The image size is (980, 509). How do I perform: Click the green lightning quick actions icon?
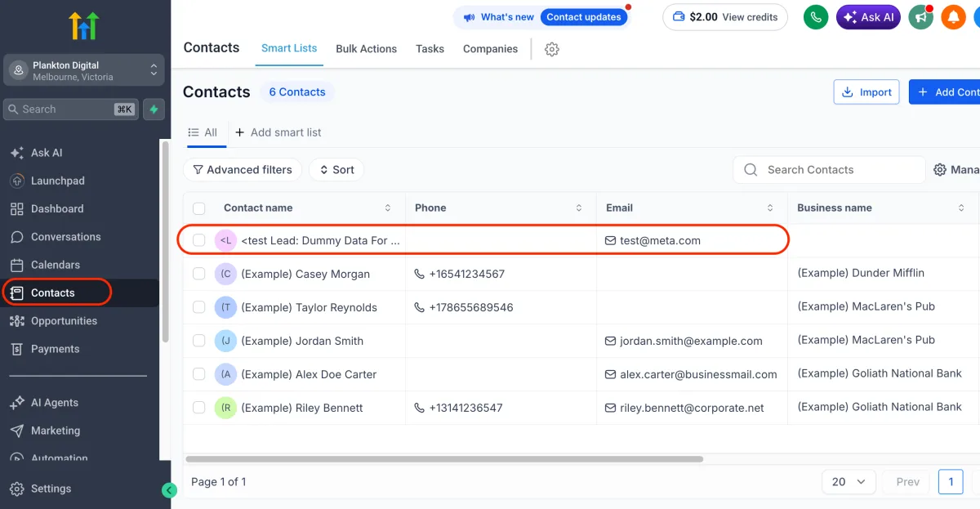(x=154, y=109)
